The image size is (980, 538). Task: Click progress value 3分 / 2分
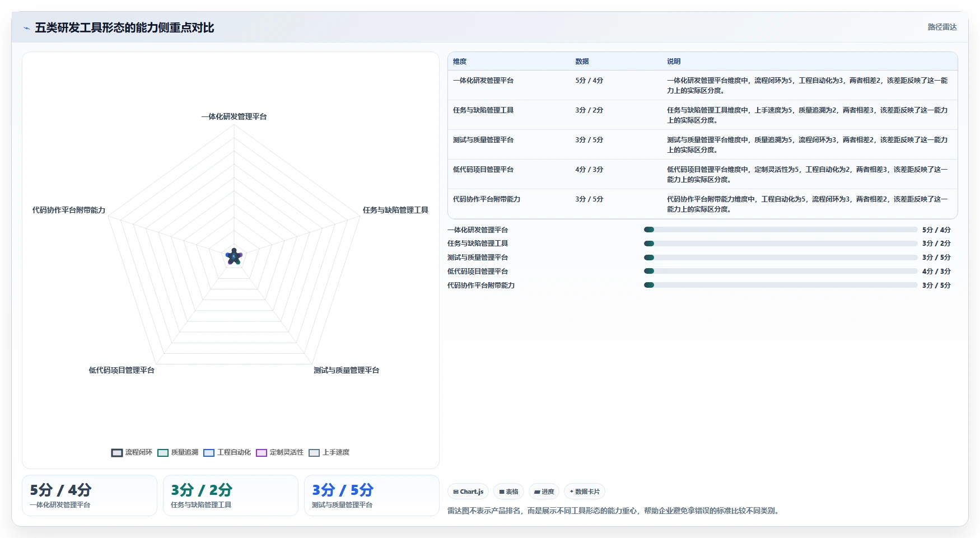[x=936, y=244]
